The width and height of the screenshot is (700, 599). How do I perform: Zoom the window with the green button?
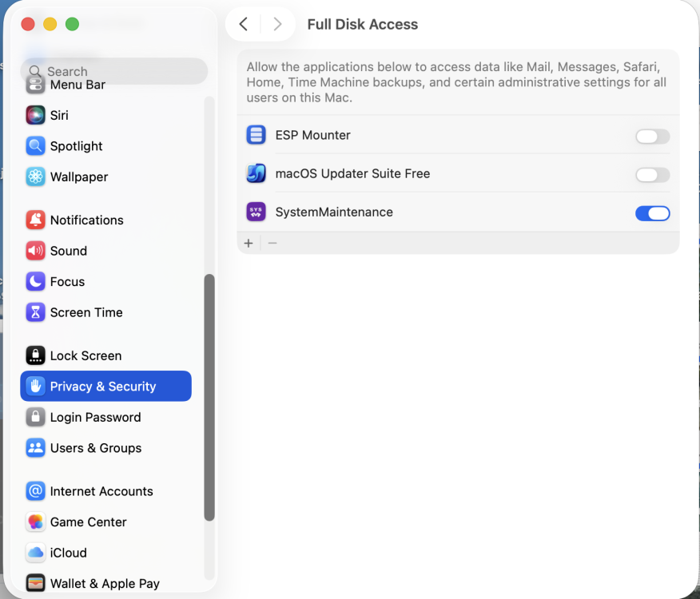(x=73, y=24)
